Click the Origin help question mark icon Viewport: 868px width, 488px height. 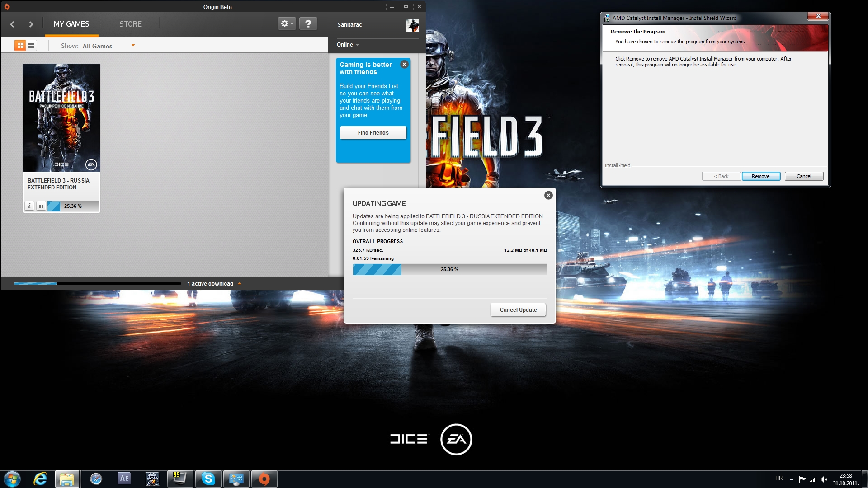308,24
